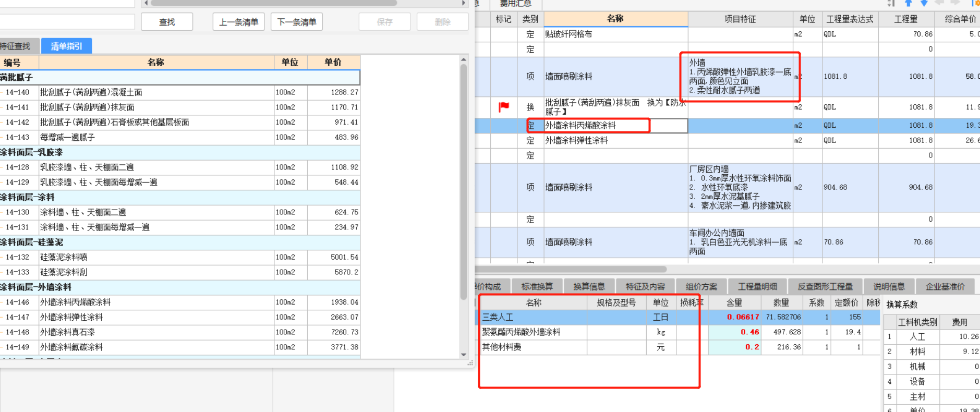Image resolution: width=980 pixels, height=412 pixels.
Task: Click the search input field left of 查找
Action: [67, 21]
